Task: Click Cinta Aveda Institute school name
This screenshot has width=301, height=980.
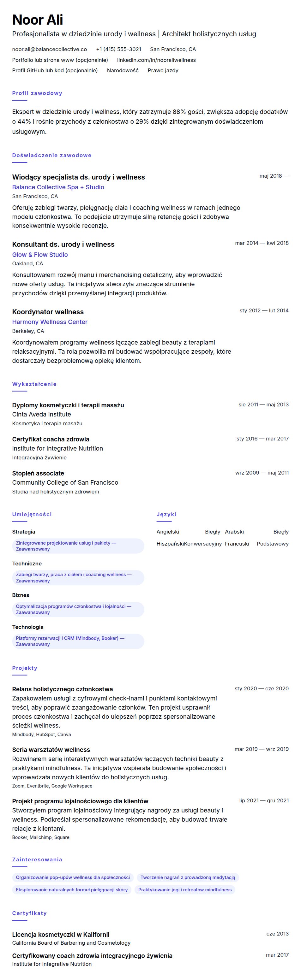Action: click(x=41, y=414)
